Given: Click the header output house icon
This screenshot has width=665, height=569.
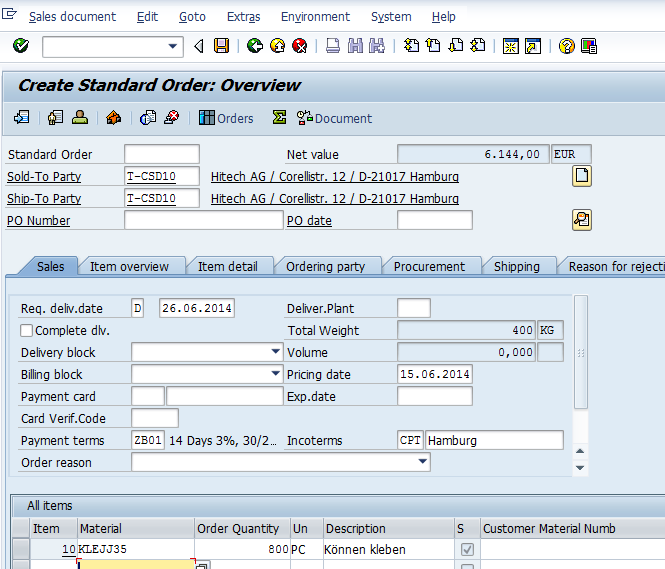Looking at the screenshot, I should (x=113, y=117).
